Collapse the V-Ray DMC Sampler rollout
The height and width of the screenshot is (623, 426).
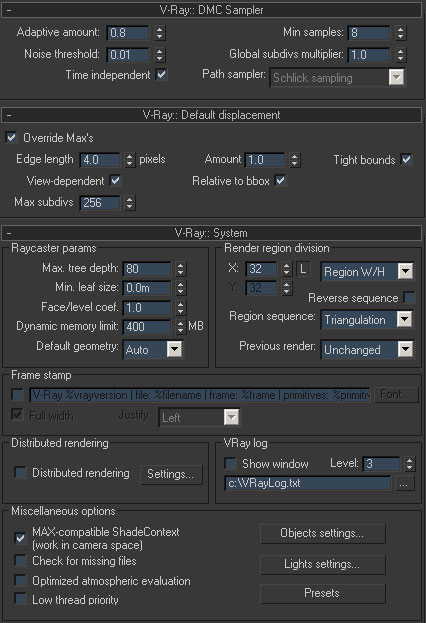click(x=211, y=10)
